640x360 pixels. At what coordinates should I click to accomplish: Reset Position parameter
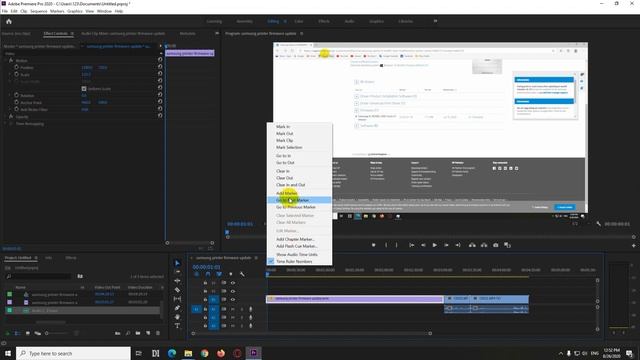point(160,67)
